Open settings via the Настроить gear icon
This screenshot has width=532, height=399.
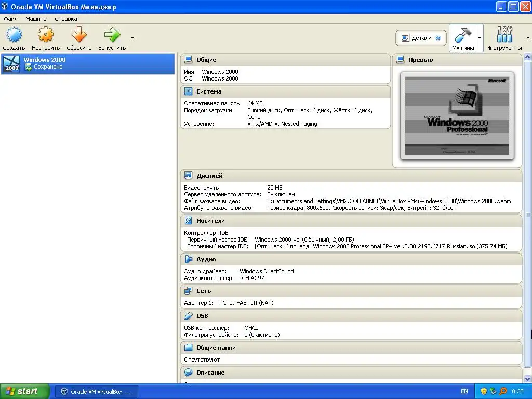click(x=46, y=35)
